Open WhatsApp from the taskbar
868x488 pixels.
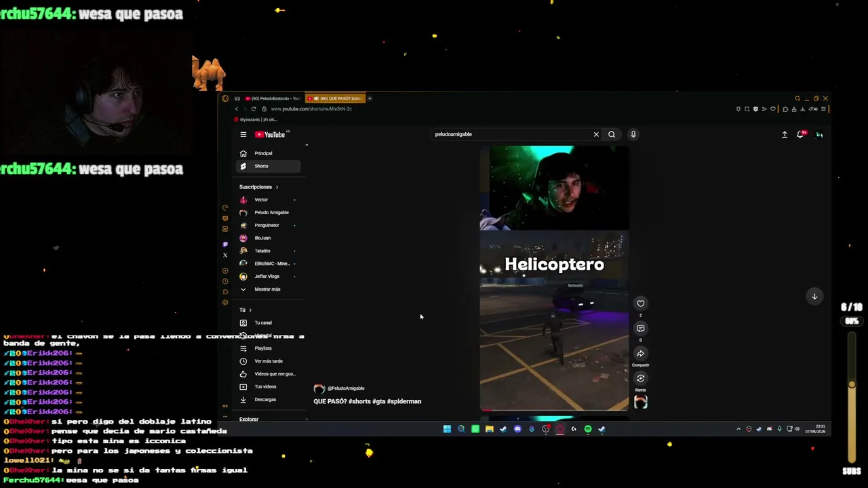click(475, 429)
